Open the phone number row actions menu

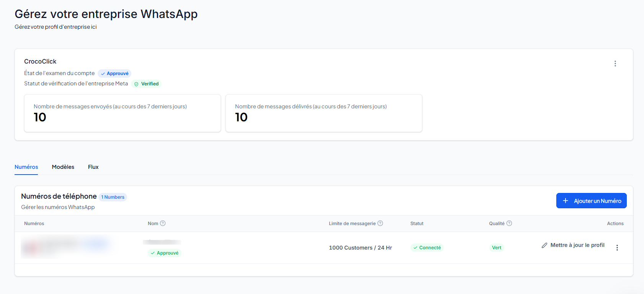point(617,248)
